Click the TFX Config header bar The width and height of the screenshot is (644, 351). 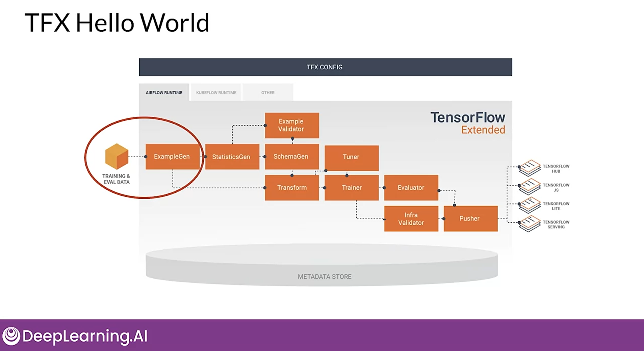point(325,67)
